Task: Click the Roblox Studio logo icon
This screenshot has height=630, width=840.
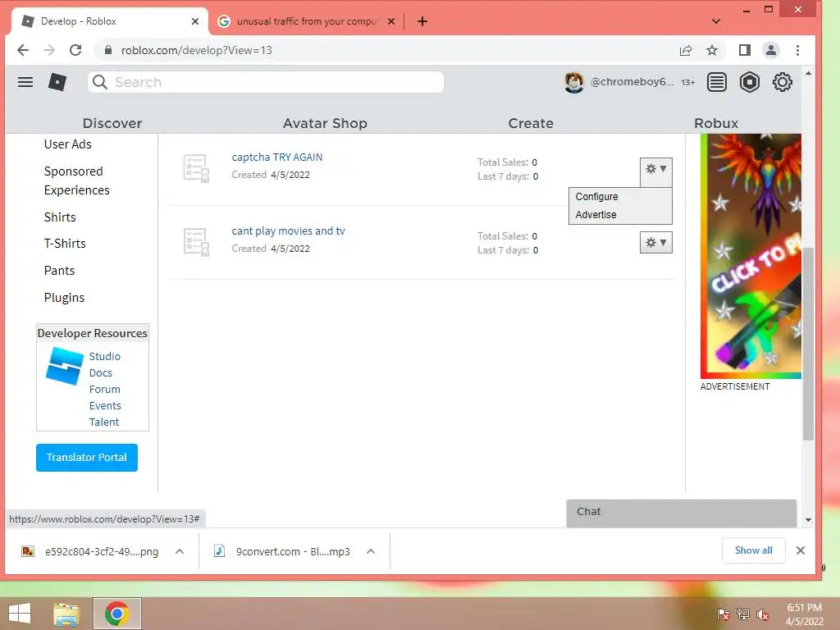Action: (65, 366)
